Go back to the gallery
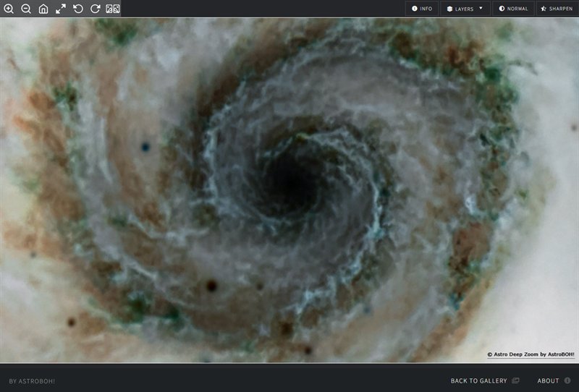The width and height of the screenshot is (579, 392). point(479,380)
